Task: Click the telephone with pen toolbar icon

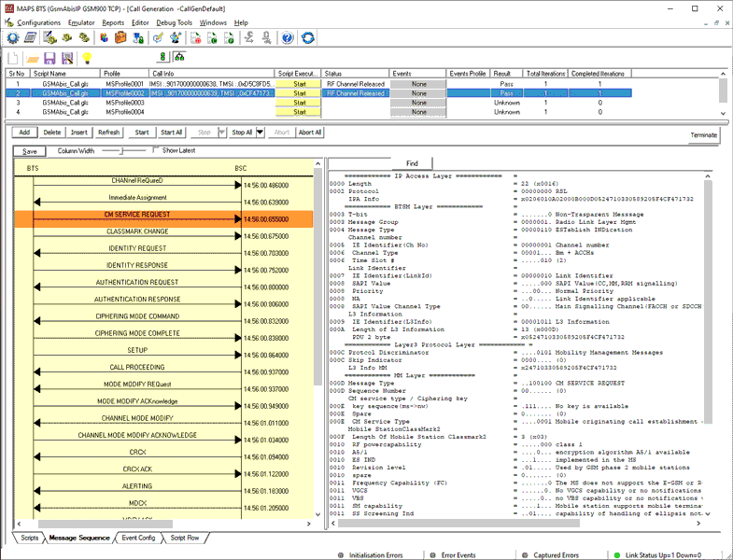Action: pos(49,38)
